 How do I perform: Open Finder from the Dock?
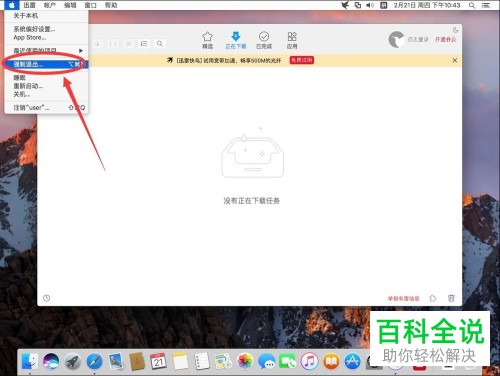point(30,361)
